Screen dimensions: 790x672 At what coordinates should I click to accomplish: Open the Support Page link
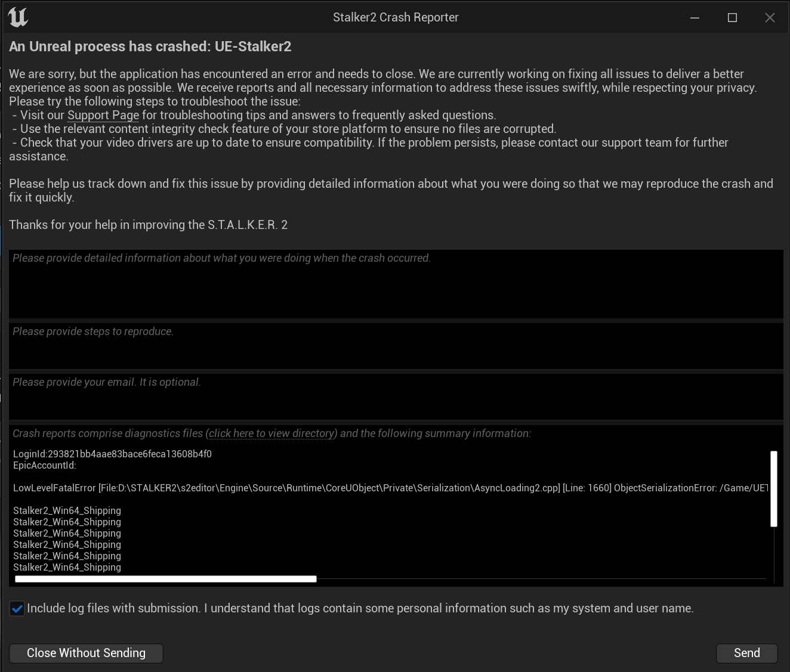[103, 115]
